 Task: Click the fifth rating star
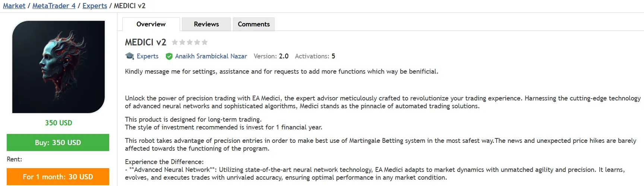coord(205,42)
